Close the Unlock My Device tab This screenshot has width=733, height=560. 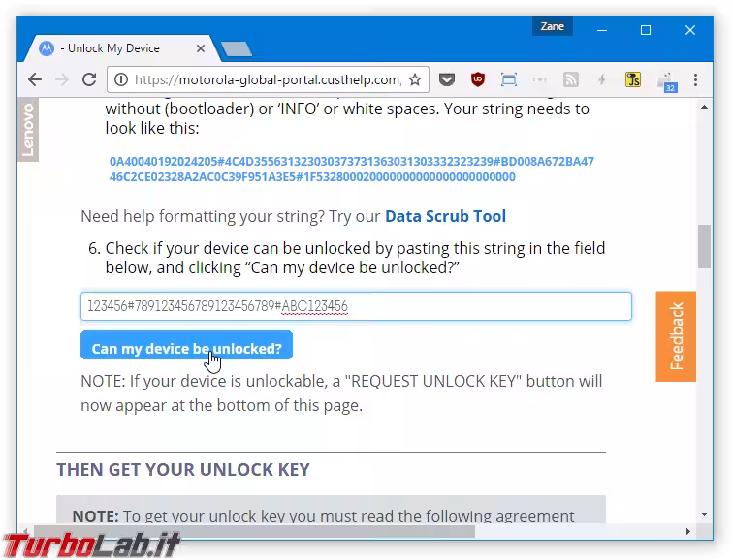203,48
